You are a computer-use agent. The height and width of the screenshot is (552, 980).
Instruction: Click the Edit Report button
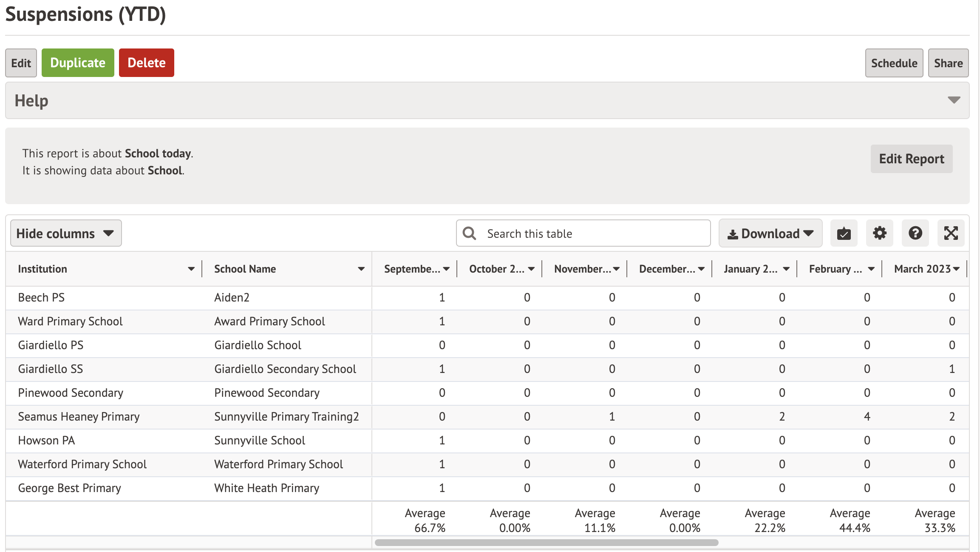pos(911,159)
